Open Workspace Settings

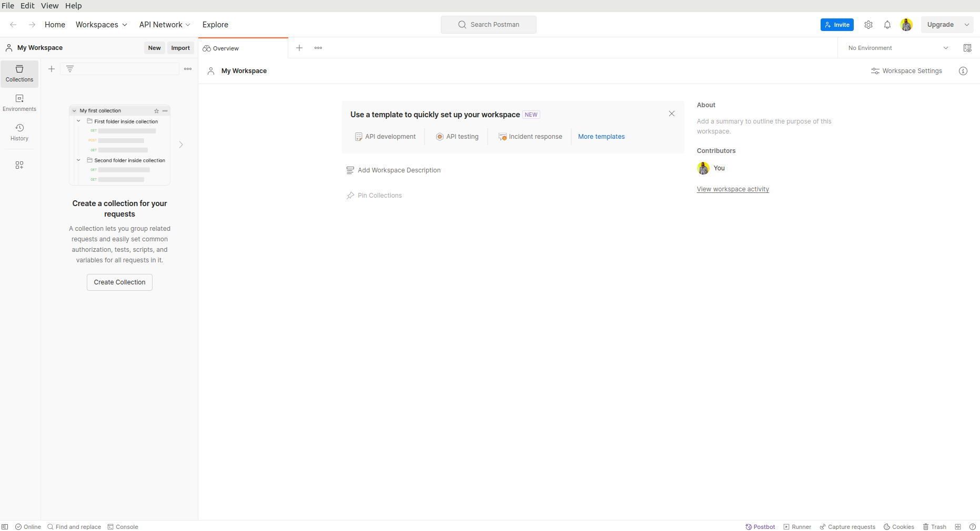906,71
